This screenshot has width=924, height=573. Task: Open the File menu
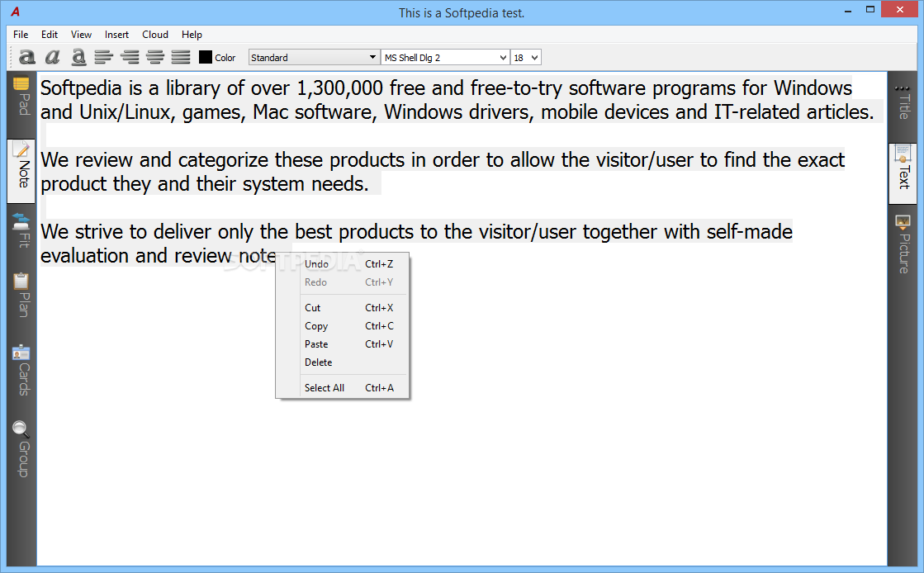click(x=21, y=34)
